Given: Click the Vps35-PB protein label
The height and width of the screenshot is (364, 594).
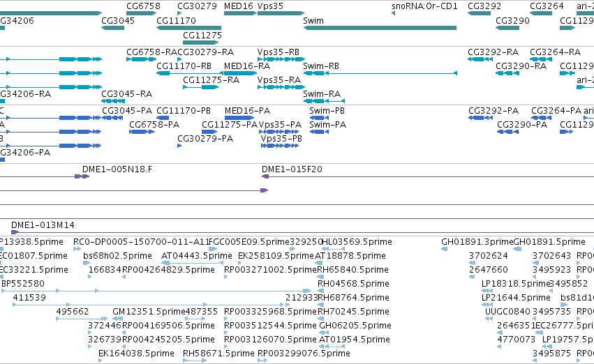Looking at the screenshot, I should pos(281,139).
